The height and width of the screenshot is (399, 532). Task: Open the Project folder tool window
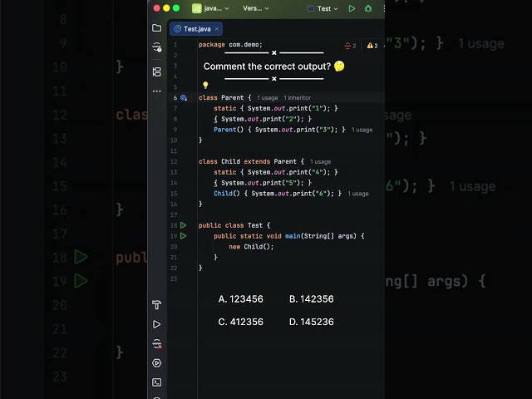point(157,27)
